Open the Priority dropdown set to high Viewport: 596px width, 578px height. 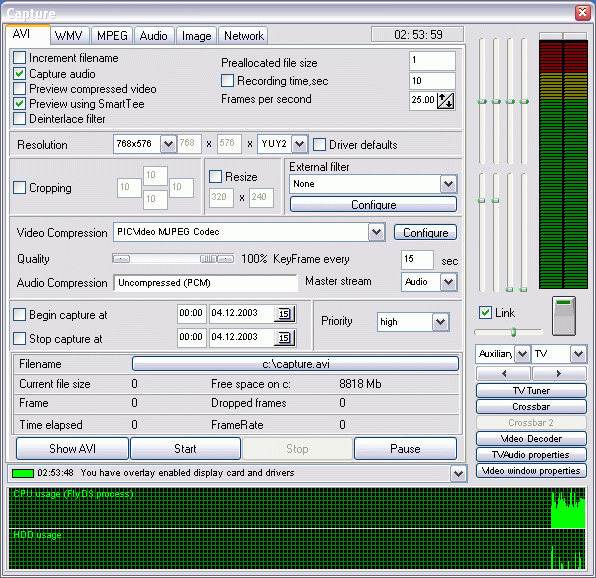(x=441, y=322)
